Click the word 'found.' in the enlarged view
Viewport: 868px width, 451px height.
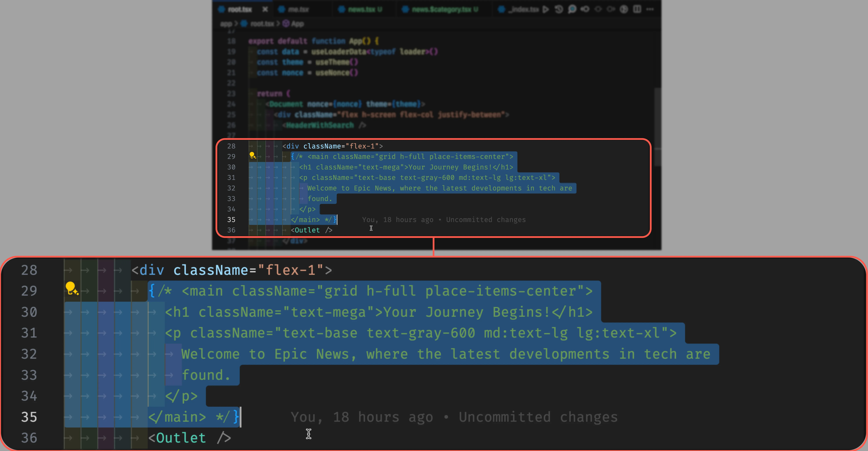coord(206,375)
